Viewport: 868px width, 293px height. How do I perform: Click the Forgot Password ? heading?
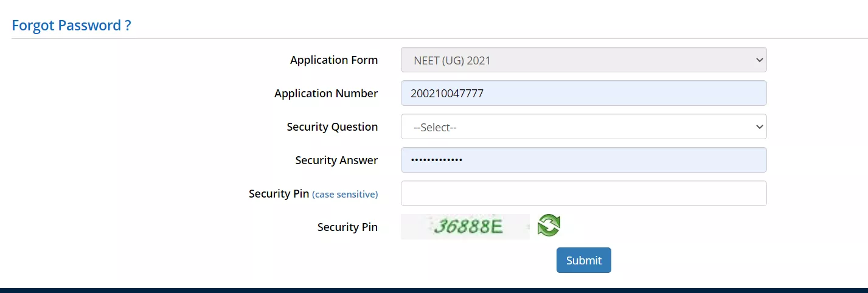[x=72, y=26]
